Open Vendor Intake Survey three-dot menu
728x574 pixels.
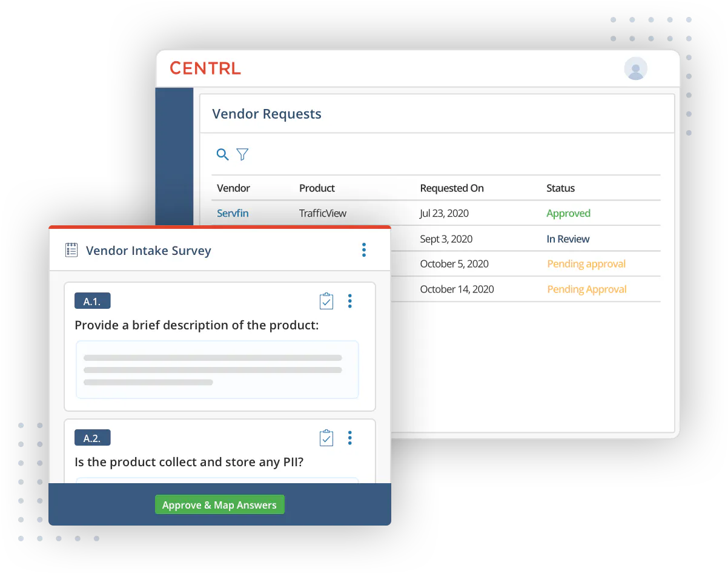click(363, 250)
